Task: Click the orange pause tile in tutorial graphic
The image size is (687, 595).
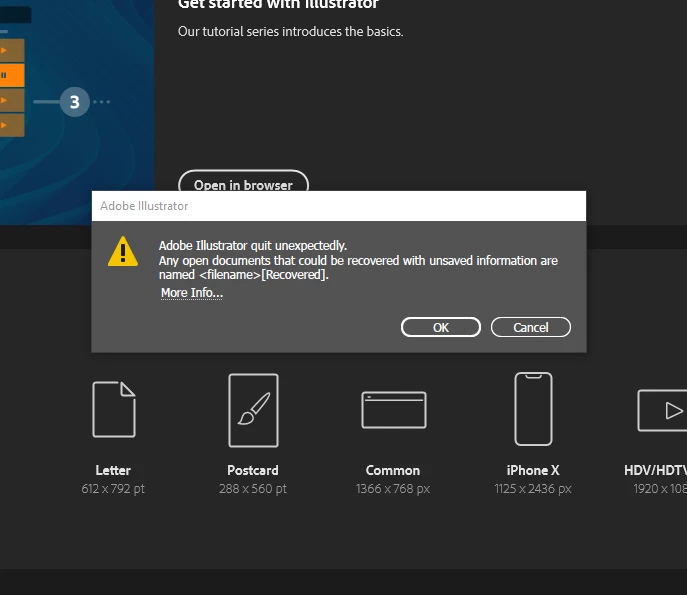Action: coord(12,75)
